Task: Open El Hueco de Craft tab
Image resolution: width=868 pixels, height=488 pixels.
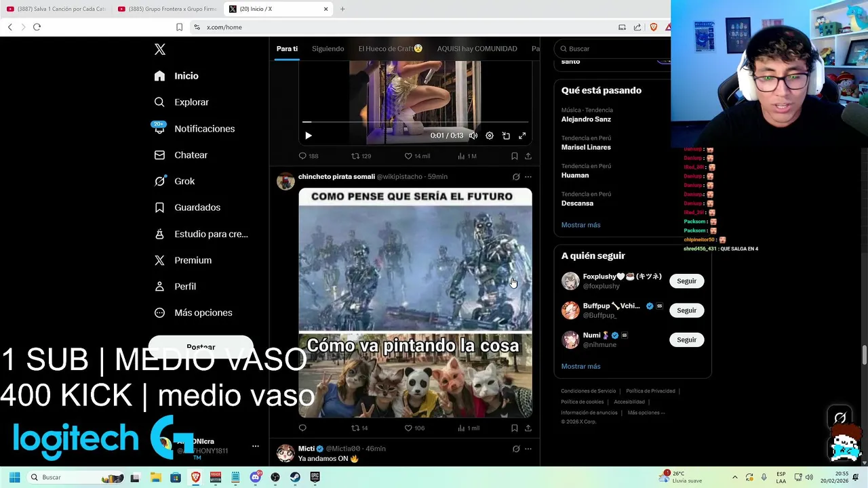Action: click(x=391, y=49)
